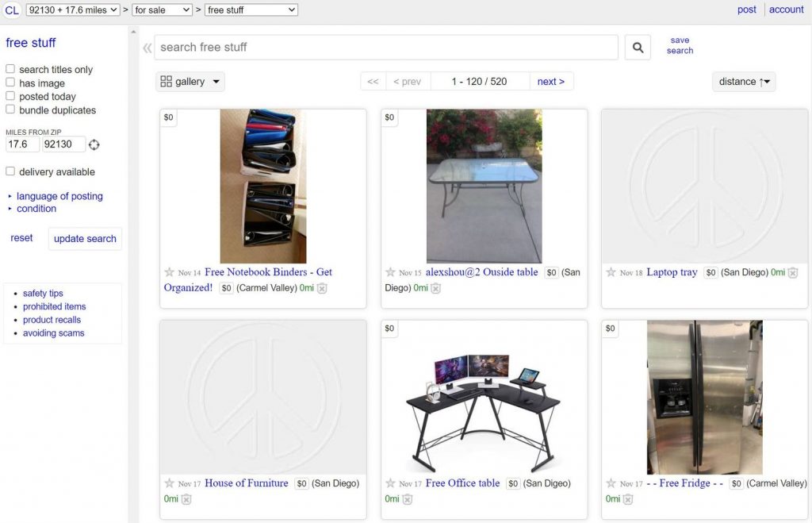Open the product recalls link
Image resolution: width=812 pixels, height=523 pixels.
coord(52,320)
